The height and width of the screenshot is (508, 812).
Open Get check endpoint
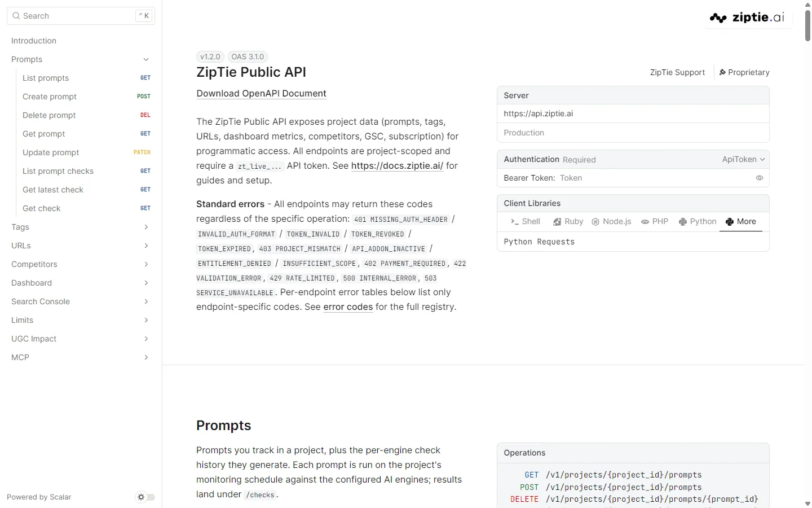tap(86, 208)
